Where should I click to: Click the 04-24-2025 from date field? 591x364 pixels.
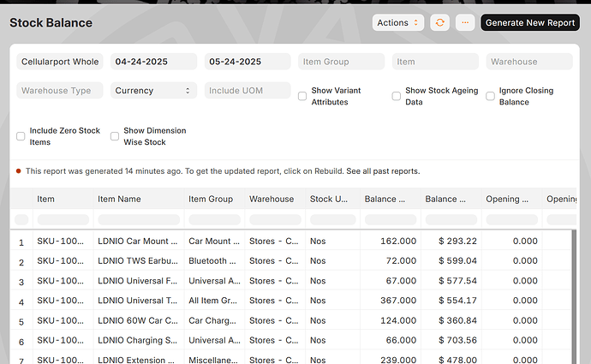(x=153, y=62)
